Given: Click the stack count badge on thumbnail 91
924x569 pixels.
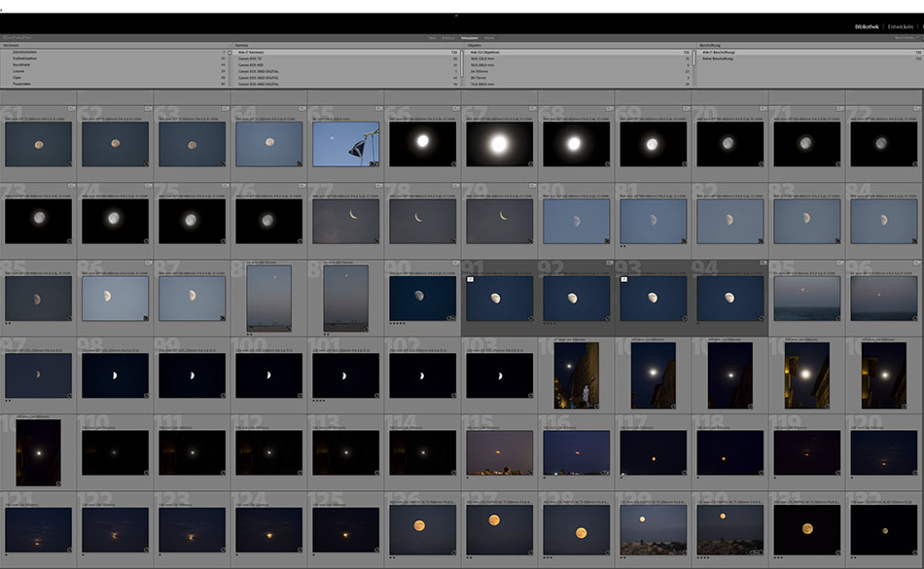Looking at the screenshot, I should (469, 278).
